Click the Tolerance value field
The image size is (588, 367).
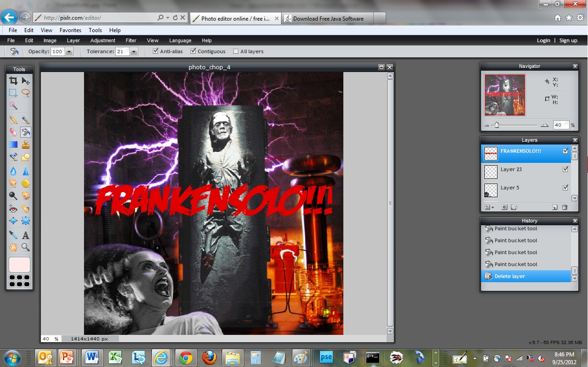[x=122, y=52]
